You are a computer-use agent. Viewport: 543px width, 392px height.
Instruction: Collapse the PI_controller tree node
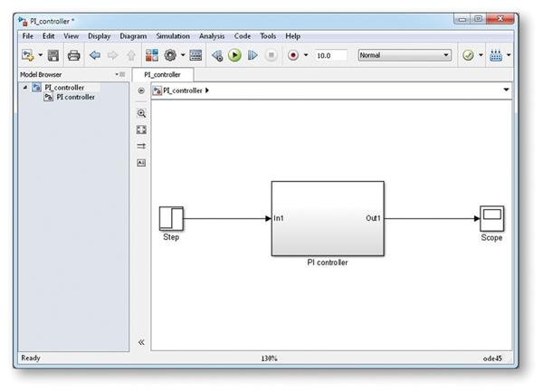[24, 88]
